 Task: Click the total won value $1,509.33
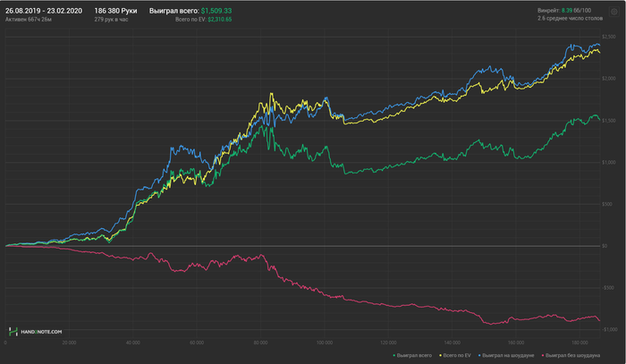(x=216, y=11)
